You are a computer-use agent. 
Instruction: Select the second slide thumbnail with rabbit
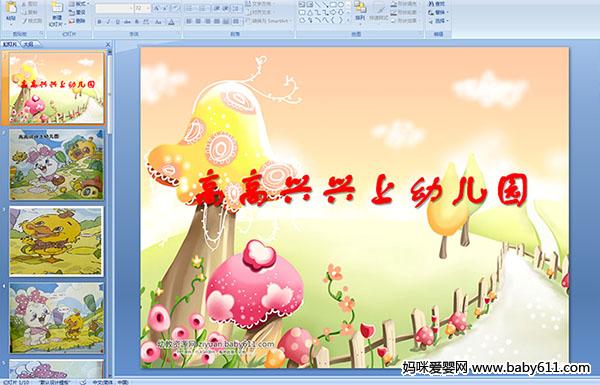pyautogui.click(x=56, y=165)
